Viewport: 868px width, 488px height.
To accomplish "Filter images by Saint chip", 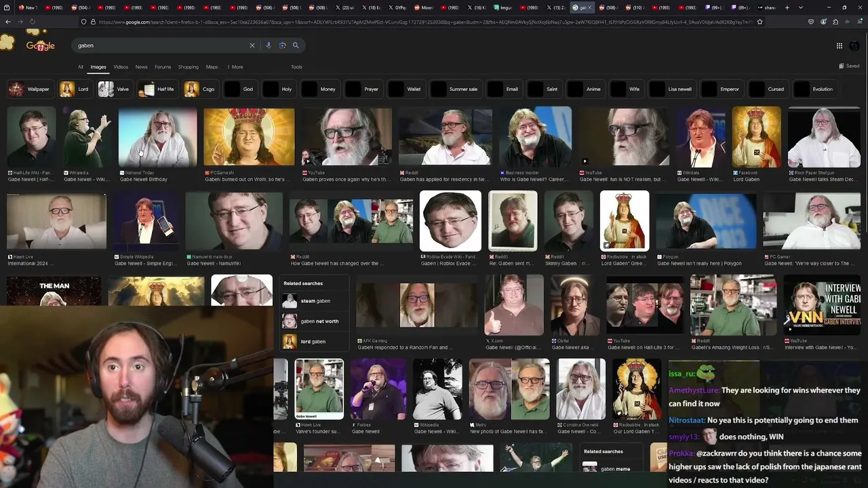I will click(544, 89).
